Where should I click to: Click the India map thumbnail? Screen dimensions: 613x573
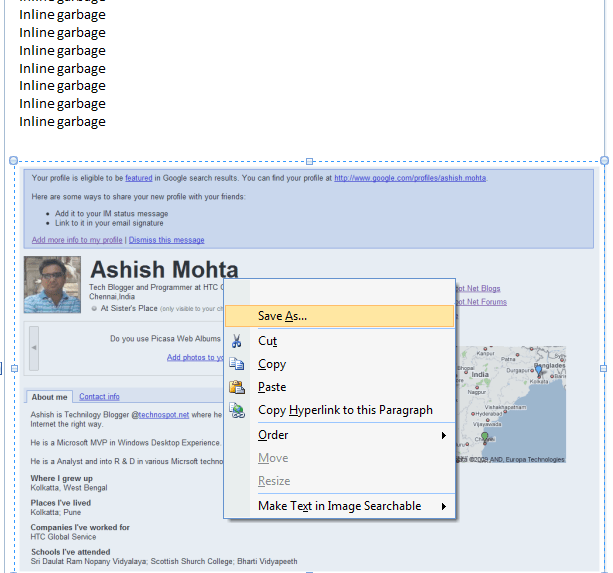click(x=511, y=404)
